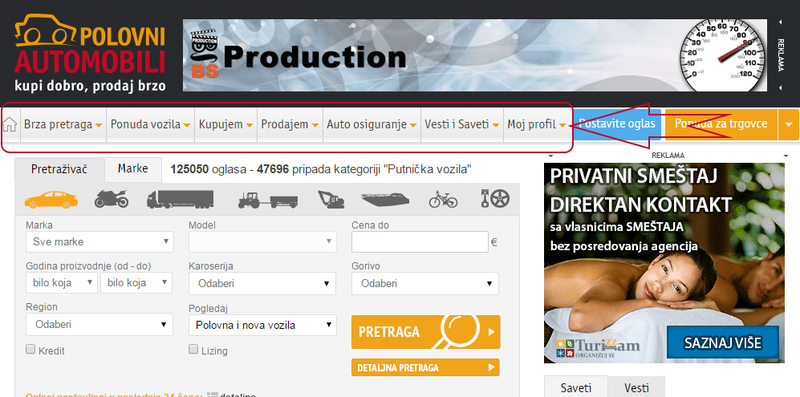800x397 pixels.
Task: Click the DETALJNA PRETRAGA button
Action: (426, 367)
